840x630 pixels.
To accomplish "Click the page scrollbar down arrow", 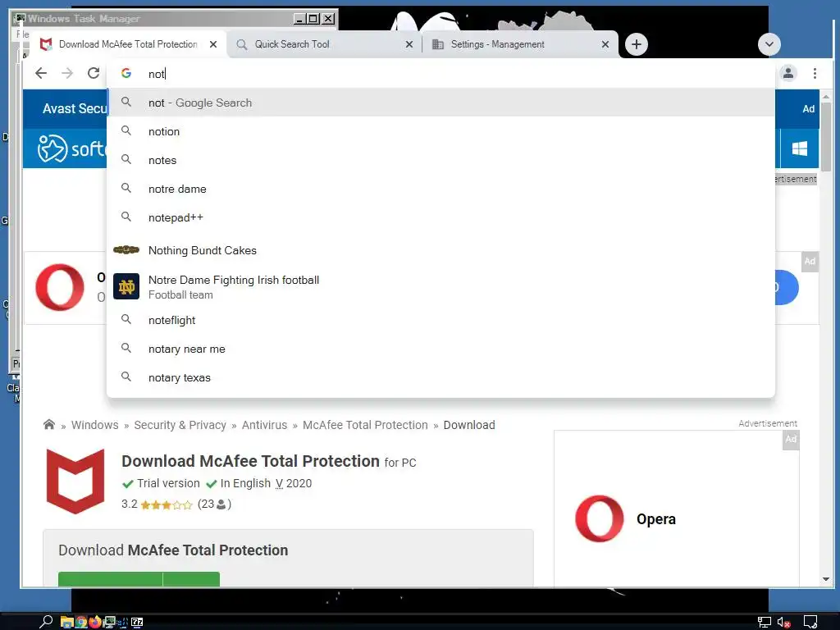I will (825, 579).
